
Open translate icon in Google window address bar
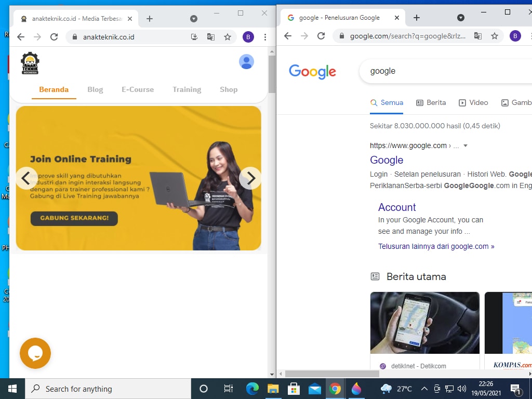coord(478,36)
